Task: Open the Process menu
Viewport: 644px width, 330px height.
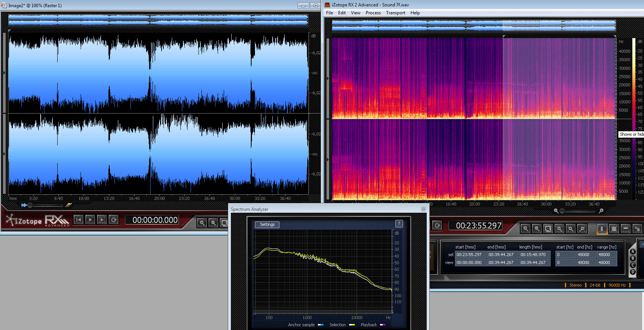Action: point(373,13)
